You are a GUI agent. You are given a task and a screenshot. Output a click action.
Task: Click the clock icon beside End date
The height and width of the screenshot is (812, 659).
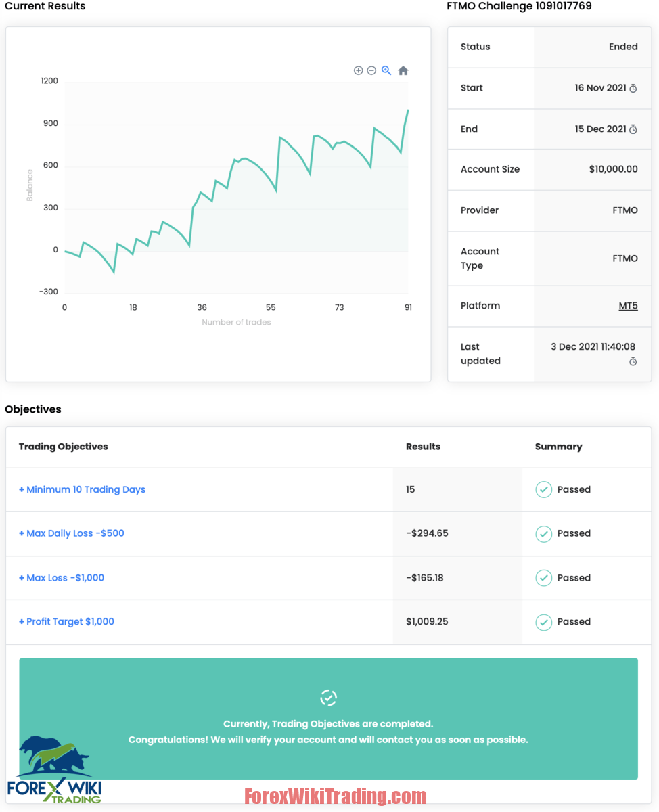633,129
